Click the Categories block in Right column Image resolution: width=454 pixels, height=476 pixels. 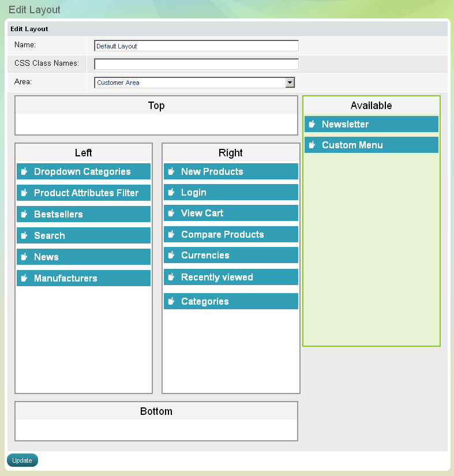pos(231,301)
